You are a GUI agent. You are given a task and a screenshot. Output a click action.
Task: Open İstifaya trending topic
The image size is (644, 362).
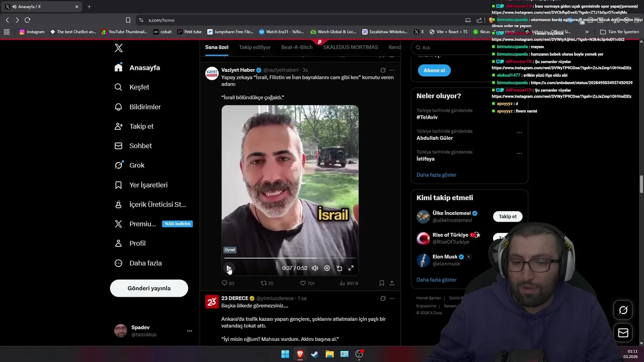click(x=426, y=159)
